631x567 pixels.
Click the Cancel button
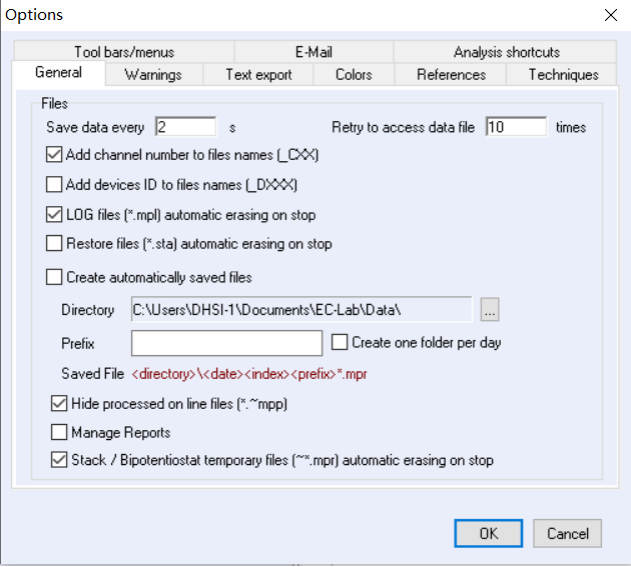click(567, 534)
